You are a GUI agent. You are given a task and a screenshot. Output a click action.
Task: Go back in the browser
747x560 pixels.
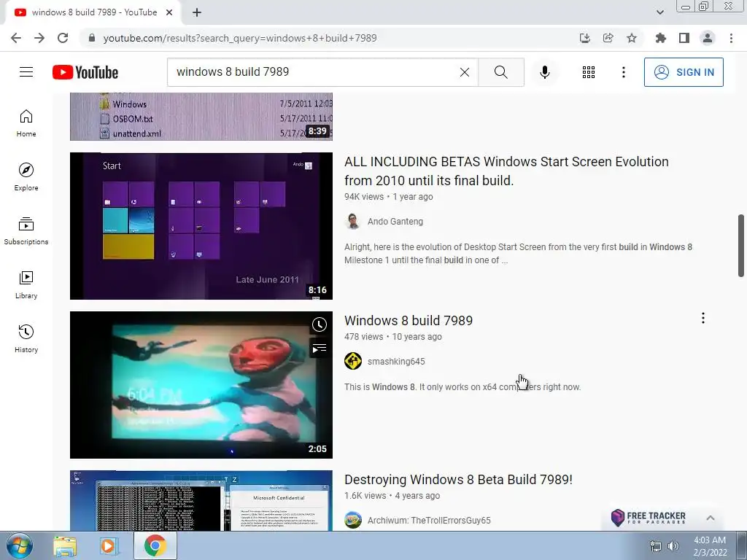coord(16,38)
